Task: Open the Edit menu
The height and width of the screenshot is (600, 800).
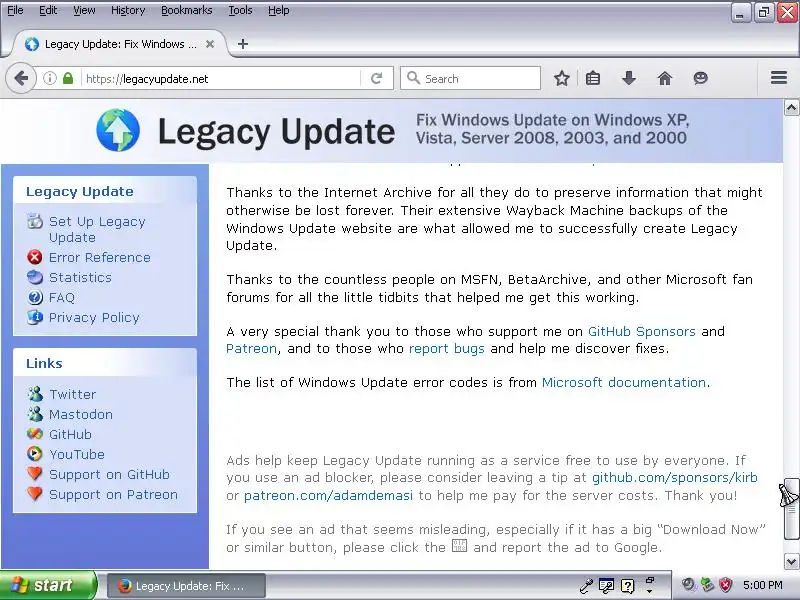Action: (48, 10)
